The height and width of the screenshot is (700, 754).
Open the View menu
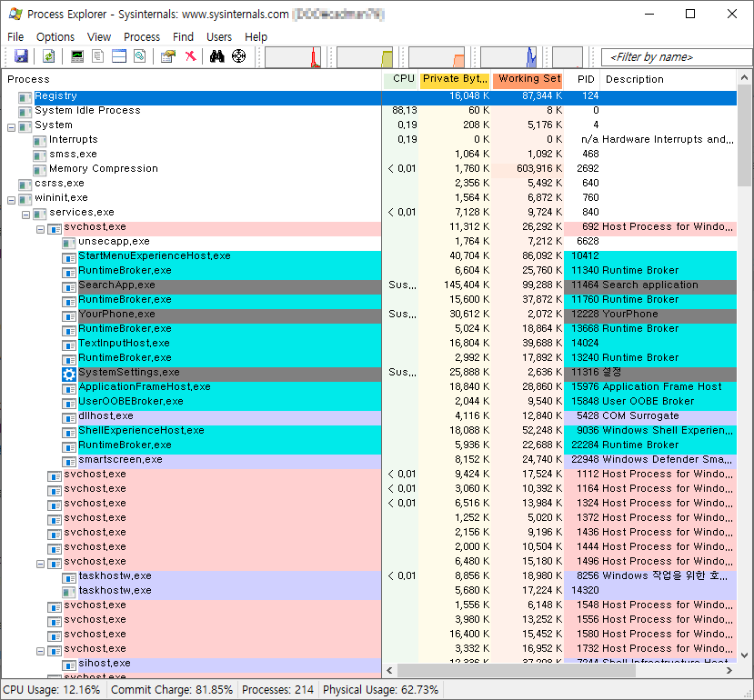[99, 37]
